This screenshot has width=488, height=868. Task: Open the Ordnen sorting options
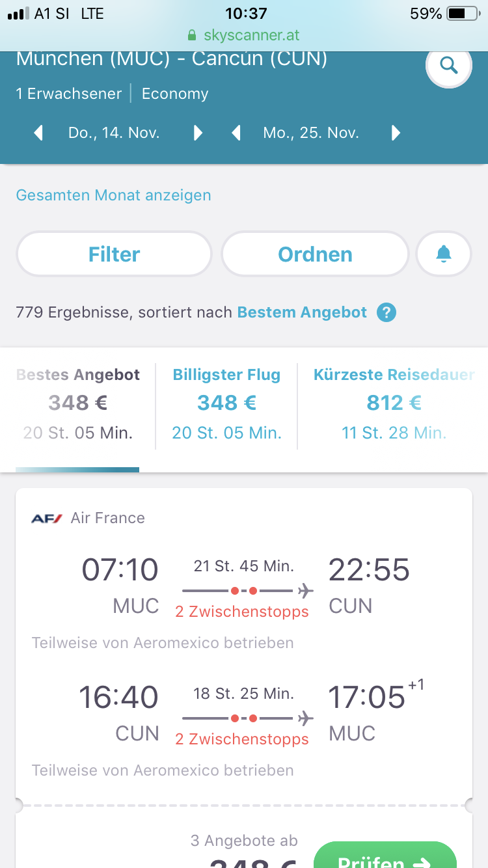(x=315, y=254)
